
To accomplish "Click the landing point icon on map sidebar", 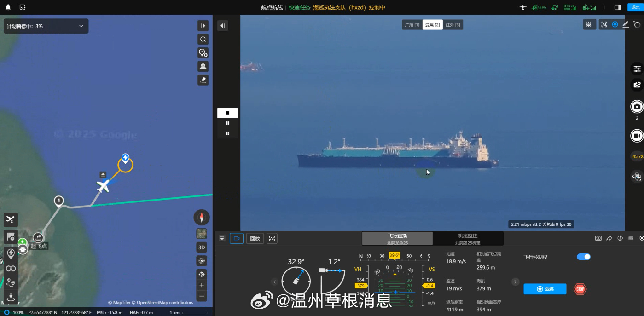I will 11,297.
